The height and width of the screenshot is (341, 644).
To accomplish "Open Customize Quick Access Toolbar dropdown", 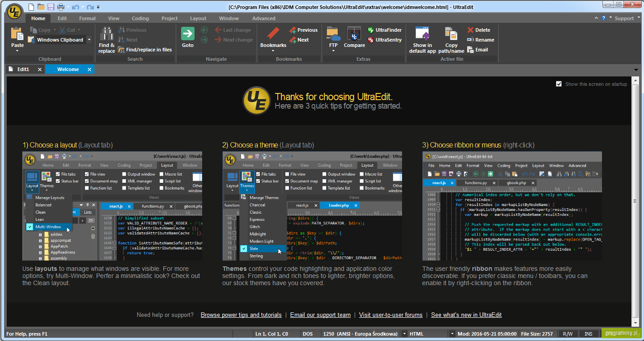I will coord(98,7).
